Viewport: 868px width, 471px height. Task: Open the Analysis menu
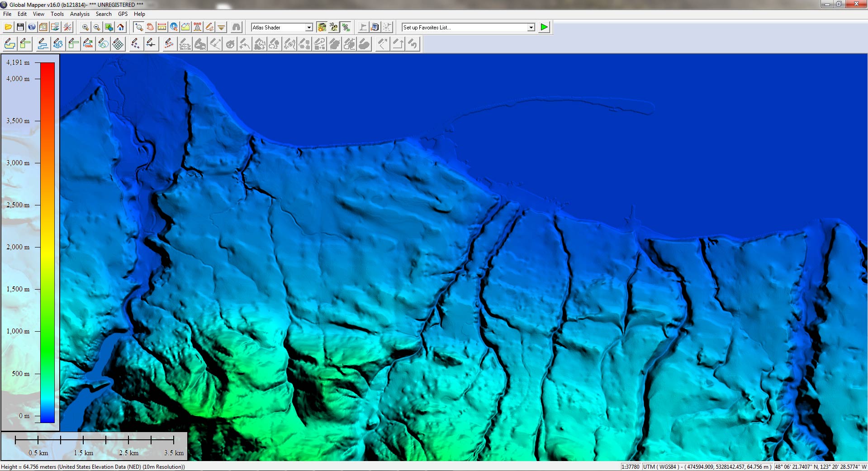80,14
